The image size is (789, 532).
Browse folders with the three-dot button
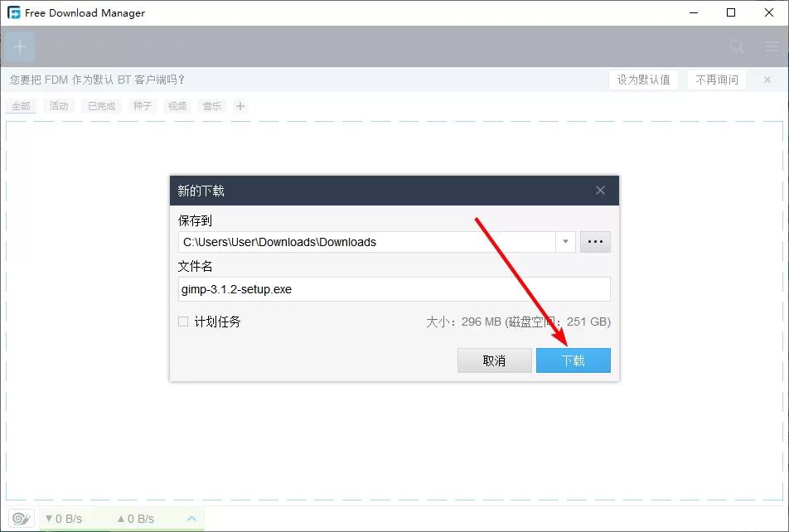pos(595,242)
